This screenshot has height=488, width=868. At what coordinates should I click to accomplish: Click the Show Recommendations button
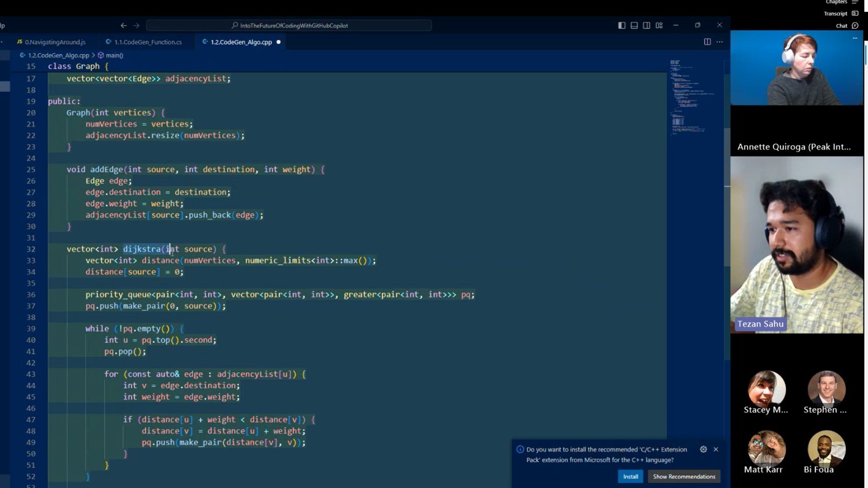coord(684,476)
